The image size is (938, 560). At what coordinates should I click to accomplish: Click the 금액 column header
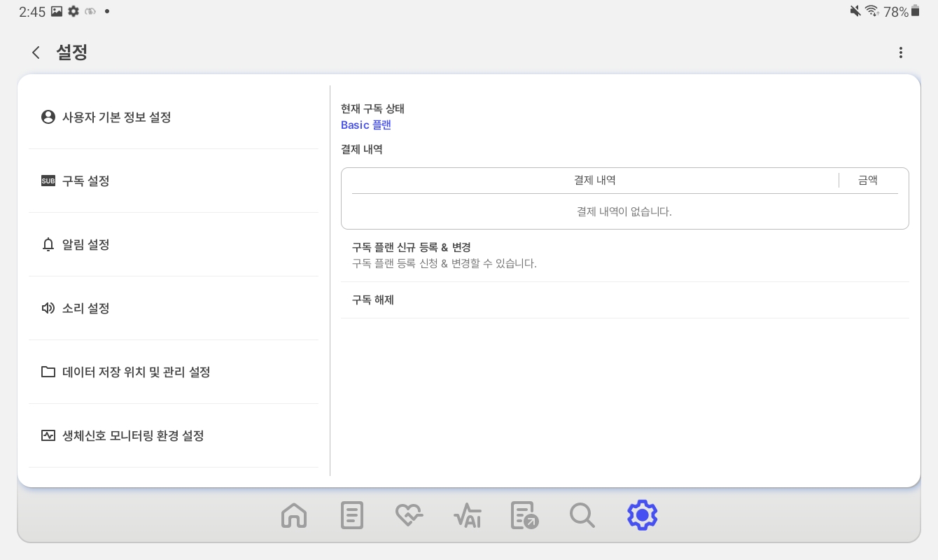868,180
